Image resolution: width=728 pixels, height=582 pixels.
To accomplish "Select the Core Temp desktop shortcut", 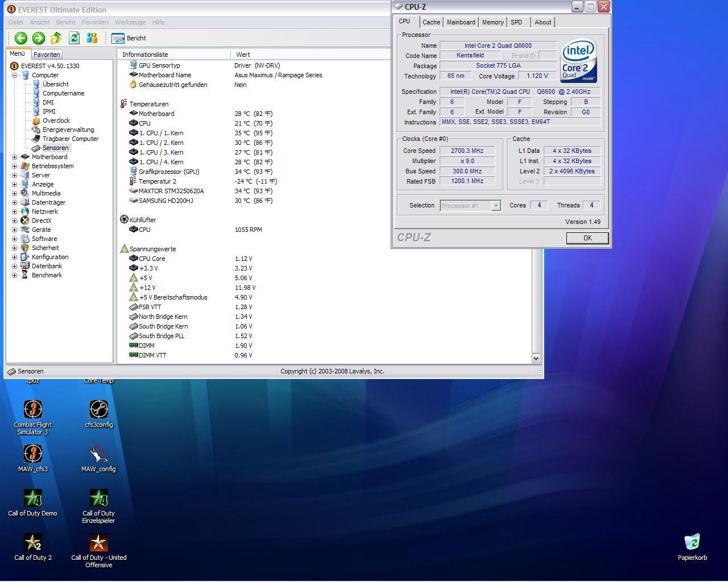I will tap(99, 380).
